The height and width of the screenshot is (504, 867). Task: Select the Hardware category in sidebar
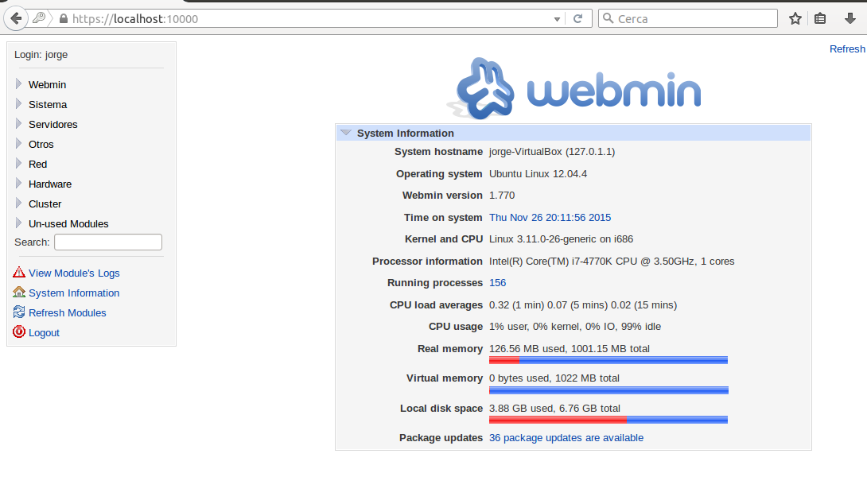point(50,184)
